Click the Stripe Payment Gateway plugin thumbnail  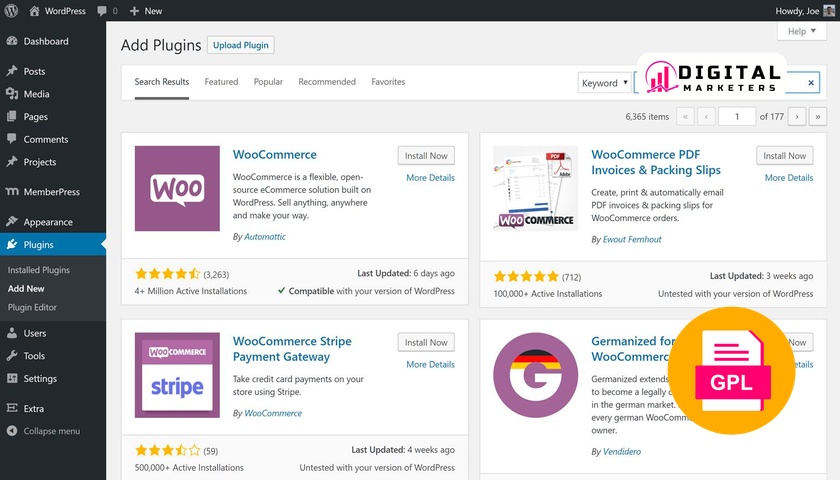point(177,374)
